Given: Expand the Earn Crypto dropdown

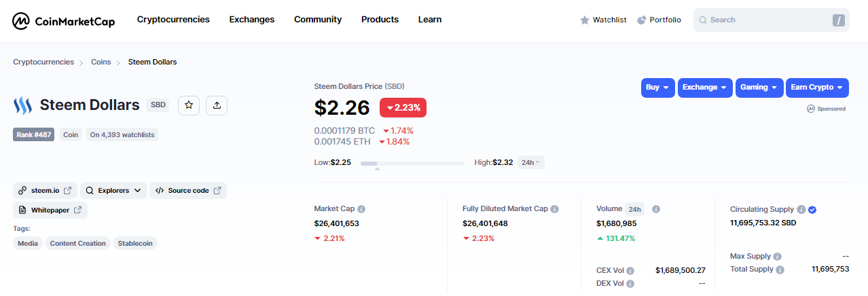Looking at the screenshot, I should 817,88.
